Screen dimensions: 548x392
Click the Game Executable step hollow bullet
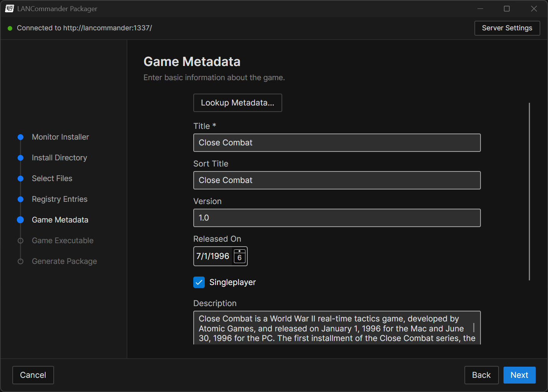coord(21,240)
